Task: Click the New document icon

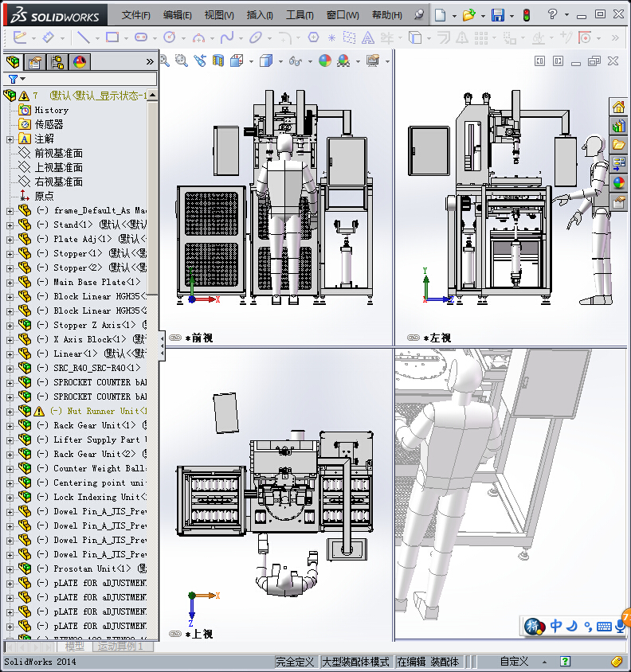Action: (x=440, y=15)
